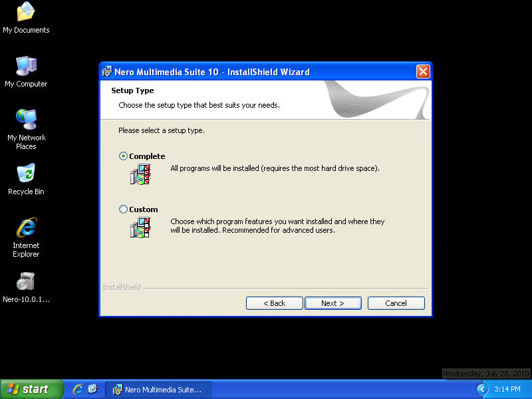The image size is (532, 399).
Task: Click 'Please select a setup type.' text
Action: point(162,130)
